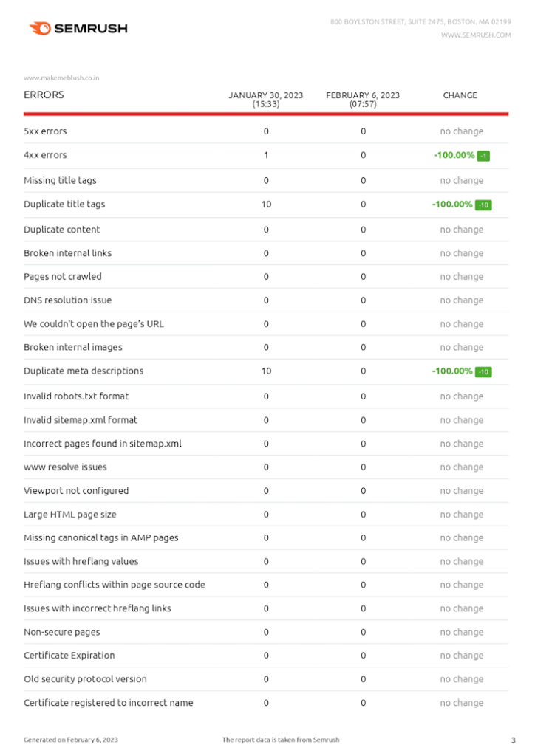Click the -100.00% value for 4xx errors
The height and width of the screenshot is (756, 535).
(x=454, y=155)
